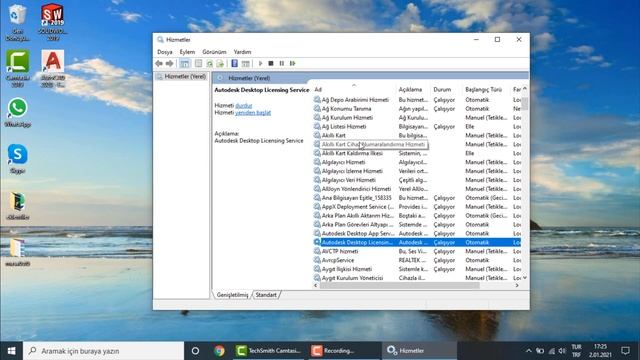The width and height of the screenshot is (640, 360).
Task: Select the Autodesk Desktop App Service row
Action: pyautogui.click(x=416, y=233)
